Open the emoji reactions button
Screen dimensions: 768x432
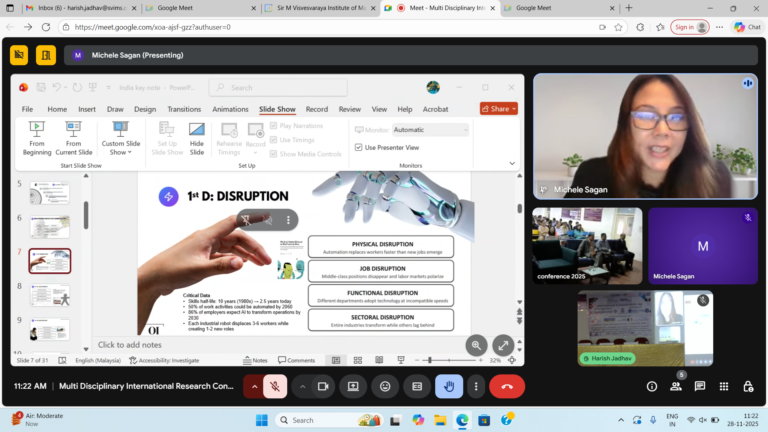(x=385, y=386)
